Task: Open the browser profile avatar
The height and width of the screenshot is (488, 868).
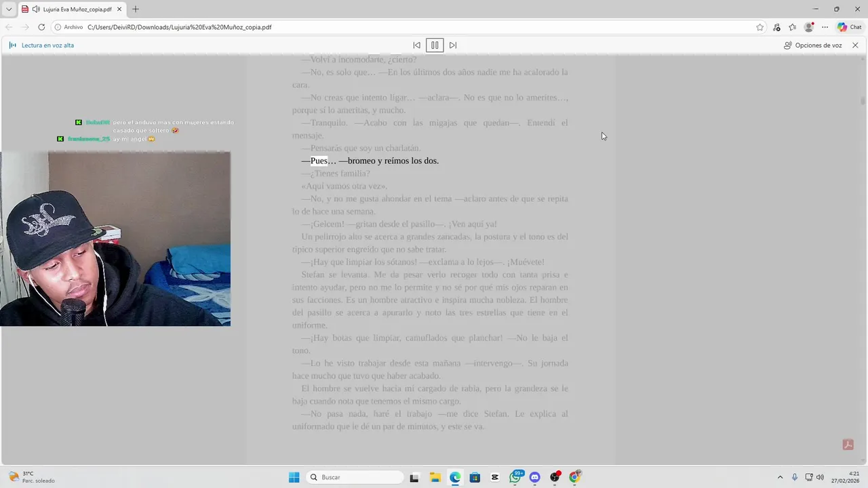Action: (808, 27)
